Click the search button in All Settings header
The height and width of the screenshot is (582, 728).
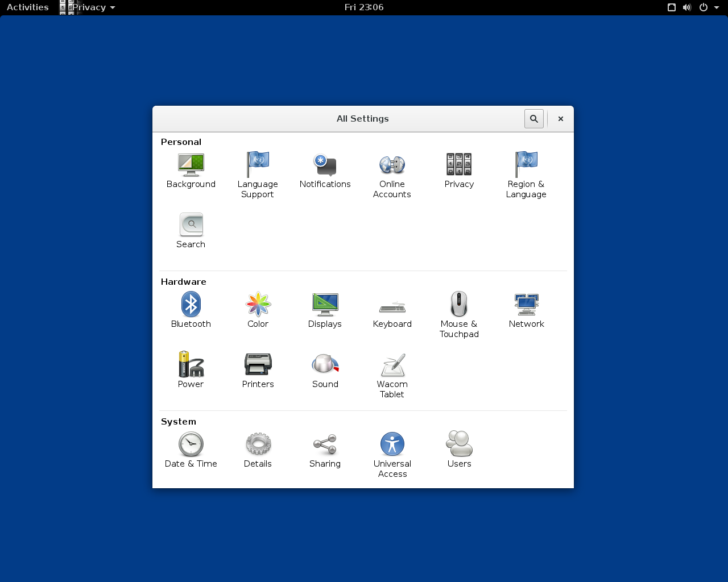[534, 119]
